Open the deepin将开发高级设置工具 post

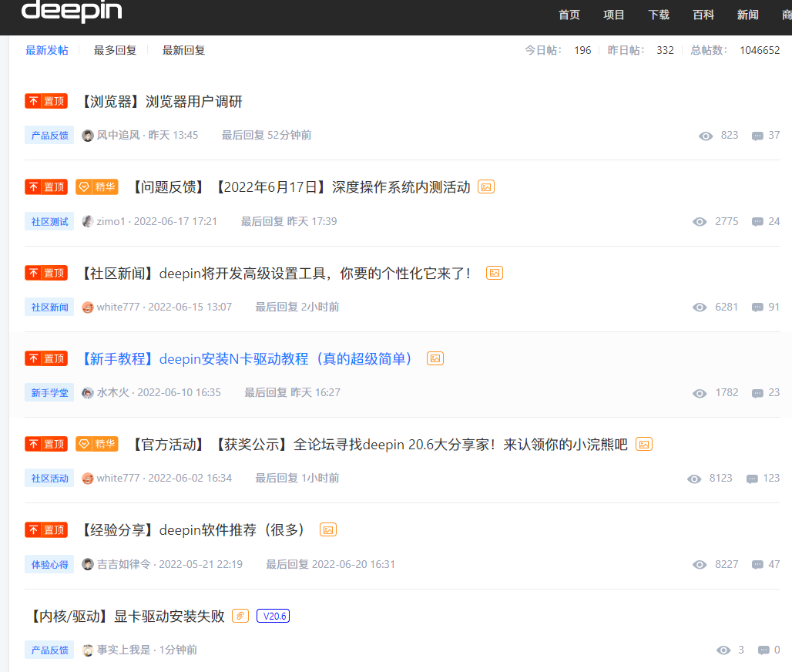(x=277, y=274)
